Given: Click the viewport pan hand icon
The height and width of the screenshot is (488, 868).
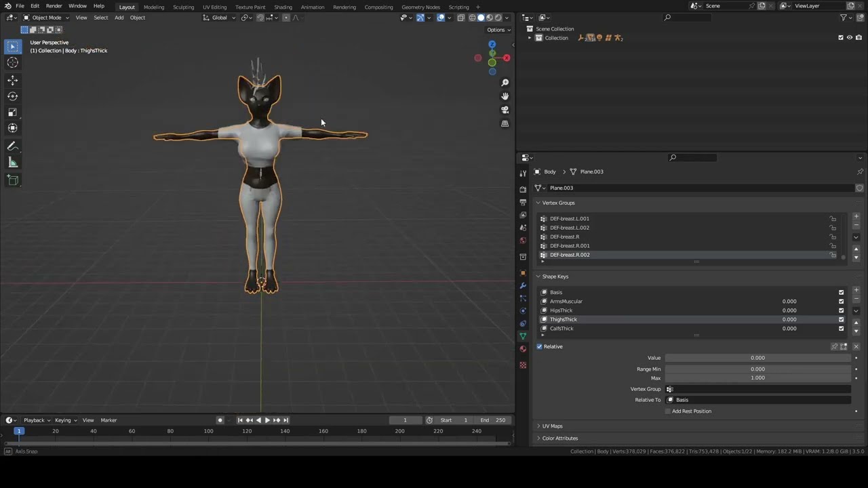Looking at the screenshot, I should pos(505,96).
